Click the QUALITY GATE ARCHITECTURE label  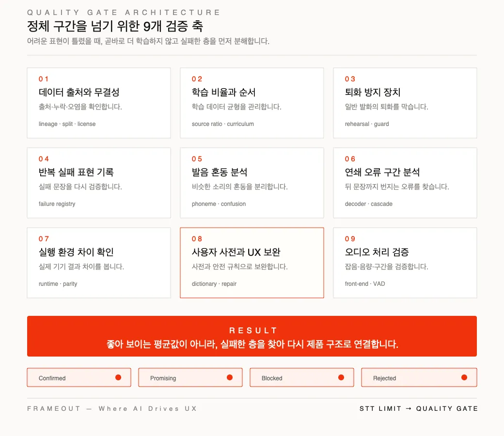click(x=124, y=13)
